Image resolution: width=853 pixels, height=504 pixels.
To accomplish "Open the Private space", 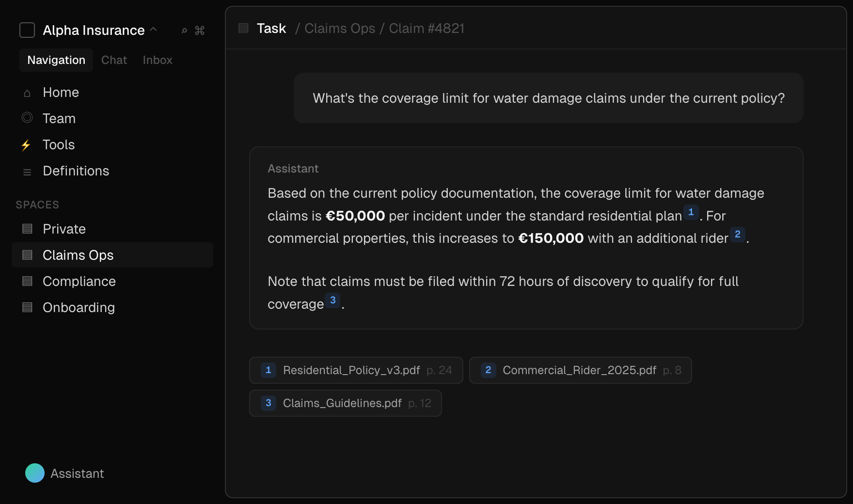I will pyautogui.click(x=64, y=229).
